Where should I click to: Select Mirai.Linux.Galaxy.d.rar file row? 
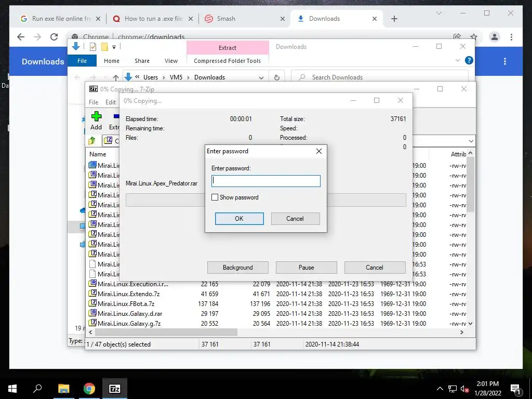coord(256,313)
